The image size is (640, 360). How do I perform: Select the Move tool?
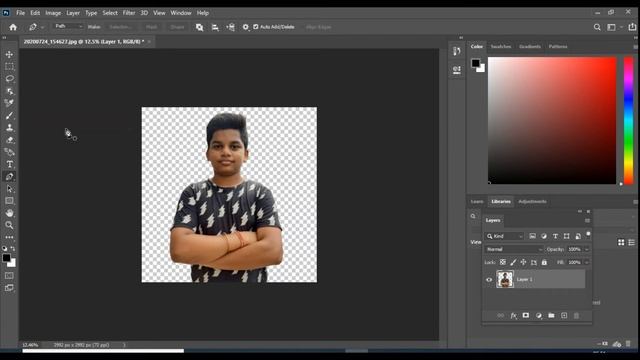tap(9, 54)
